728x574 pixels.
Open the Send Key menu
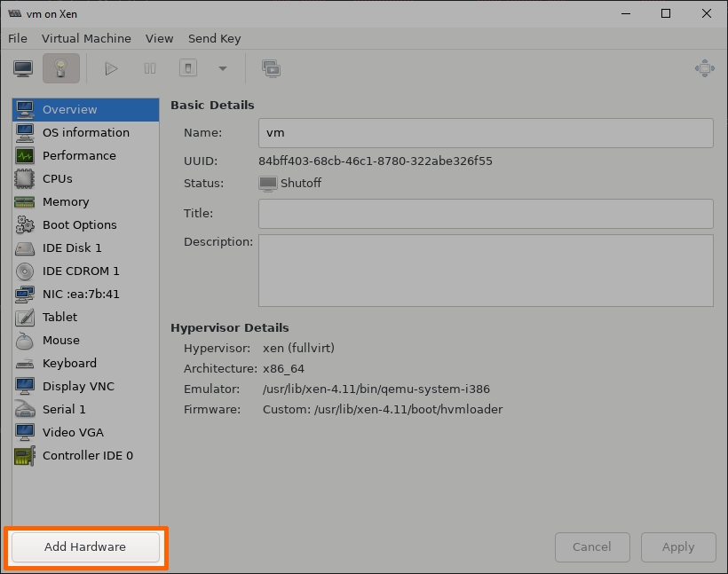coord(214,38)
